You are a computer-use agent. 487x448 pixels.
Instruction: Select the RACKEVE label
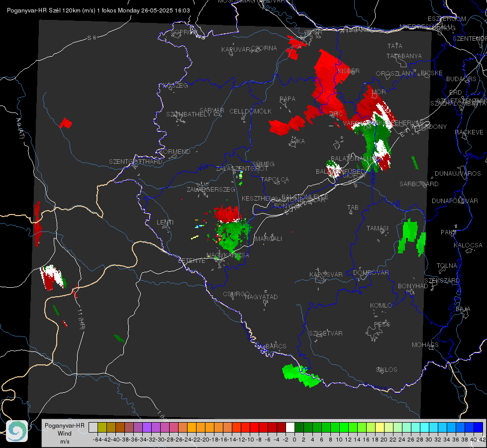click(469, 132)
